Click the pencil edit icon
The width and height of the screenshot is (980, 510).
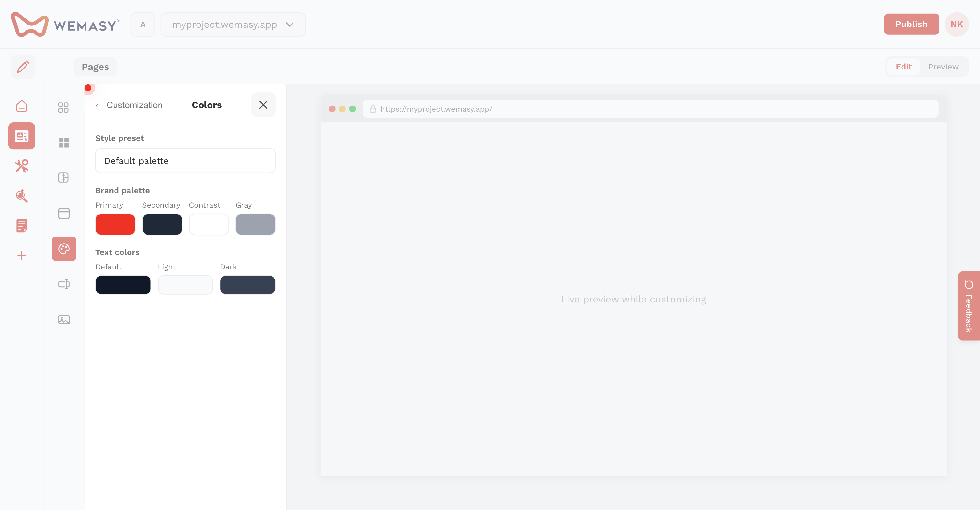(x=23, y=67)
